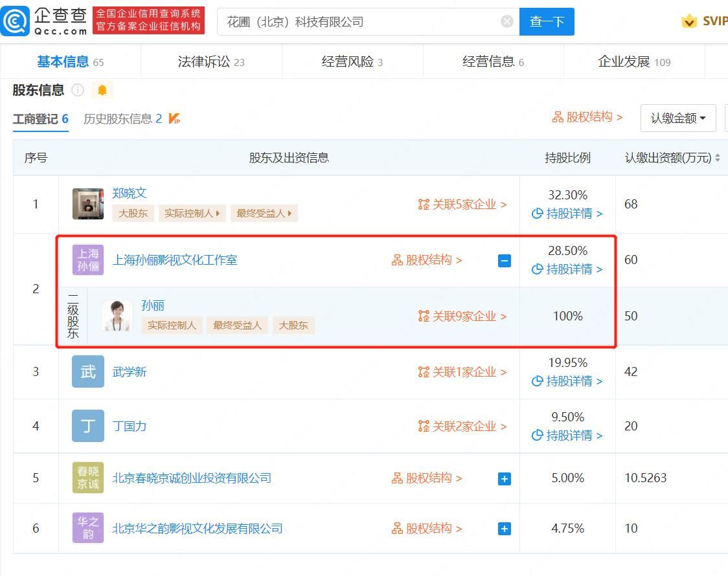This screenshot has height=576, width=728.
Task: Open 武学新's 关联1家企业 link
Action: tap(462, 372)
